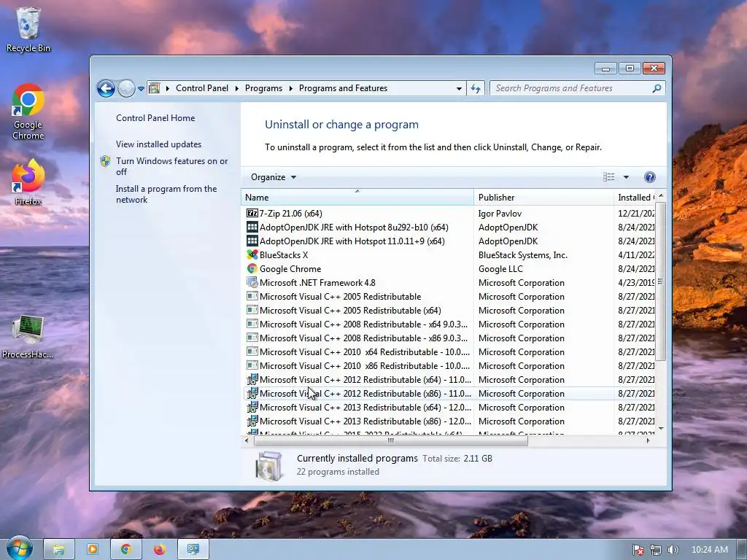Click the Back navigation arrow button

pos(106,88)
